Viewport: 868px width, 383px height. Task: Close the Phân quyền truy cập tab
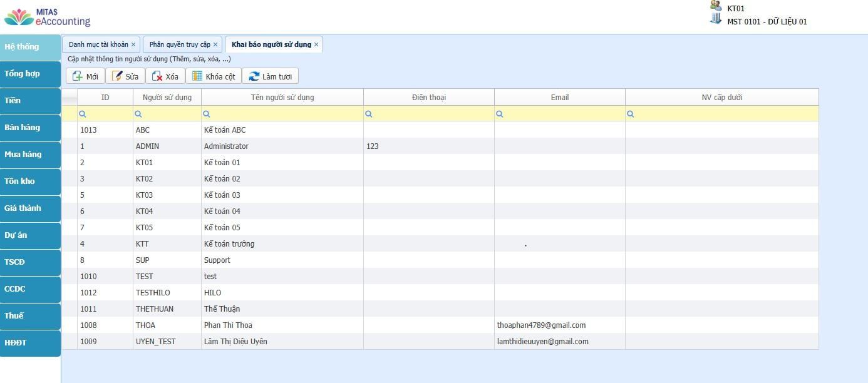[215, 44]
